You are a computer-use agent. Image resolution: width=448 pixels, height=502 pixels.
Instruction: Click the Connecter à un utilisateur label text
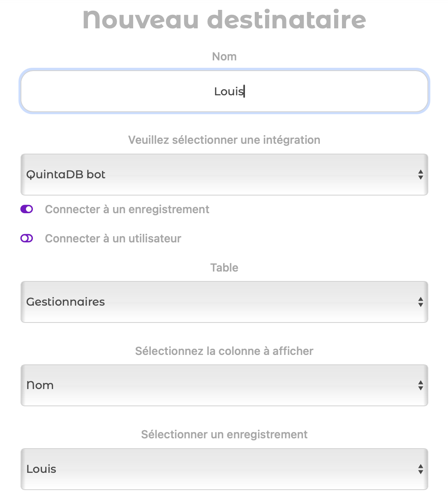tap(113, 239)
